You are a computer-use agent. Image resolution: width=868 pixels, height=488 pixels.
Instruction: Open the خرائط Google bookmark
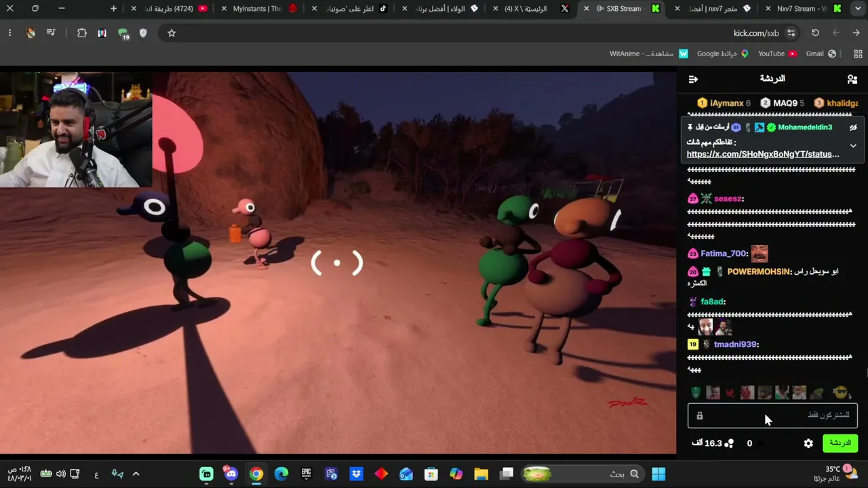(x=722, y=54)
